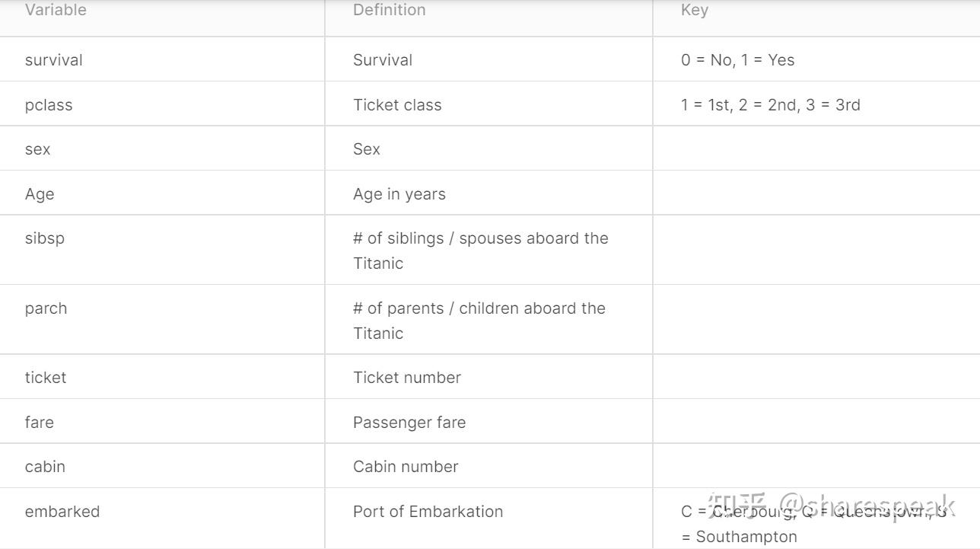Click the Zhihu @sharespeak watermark
Image resolution: width=980 pixels, height=549 pixels.
pyautogui.click(x=831, y=506)
